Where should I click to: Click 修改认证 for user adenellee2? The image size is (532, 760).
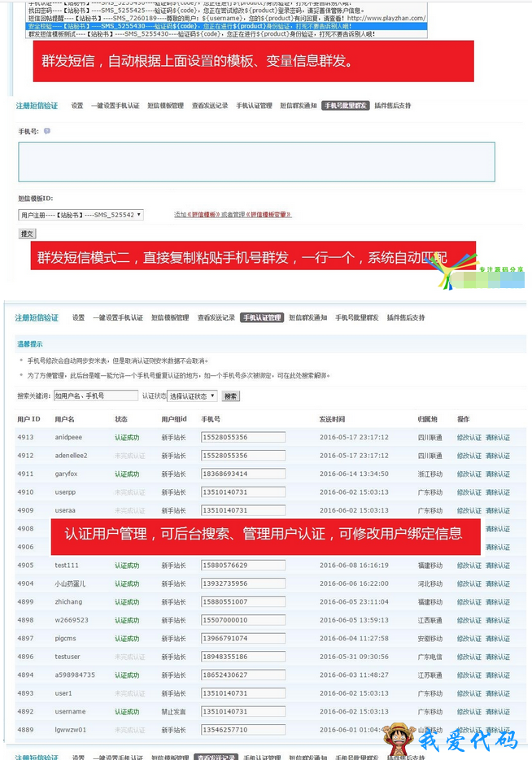pos(469,456)
